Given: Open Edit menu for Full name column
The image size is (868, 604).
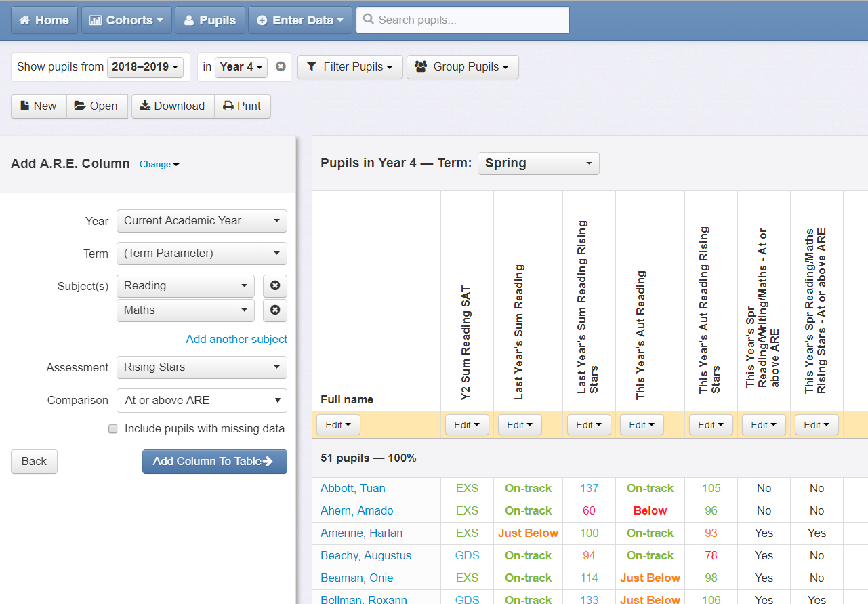Looking at the screenshot, I should click(x=338, y=425).
